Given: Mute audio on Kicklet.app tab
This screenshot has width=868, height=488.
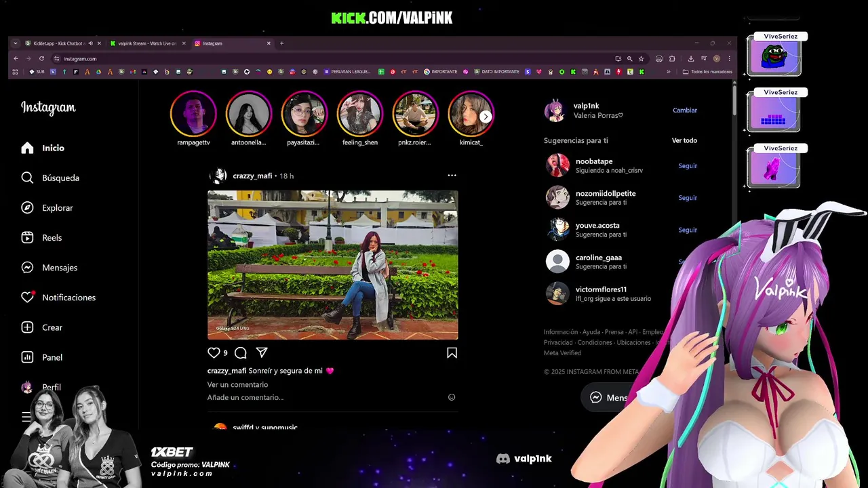Looking at the screenshot, I should click(90, 43).
